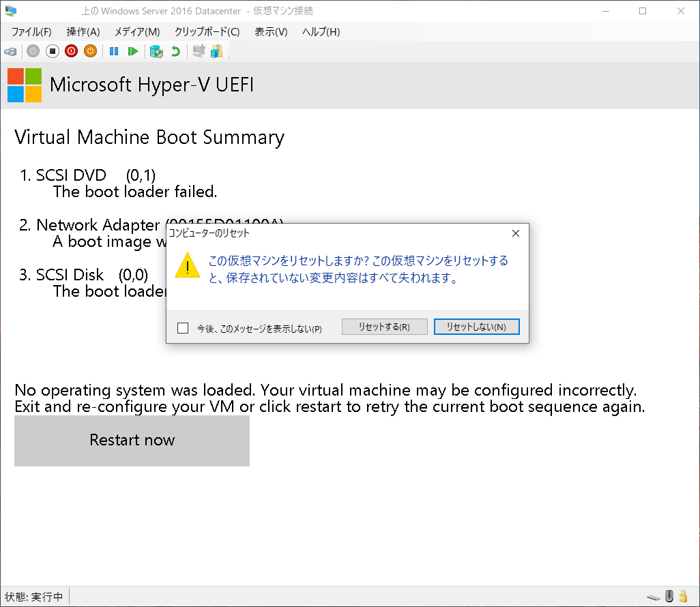
Task: Open the ファイル(F) menu
Action: click(31, 31)
